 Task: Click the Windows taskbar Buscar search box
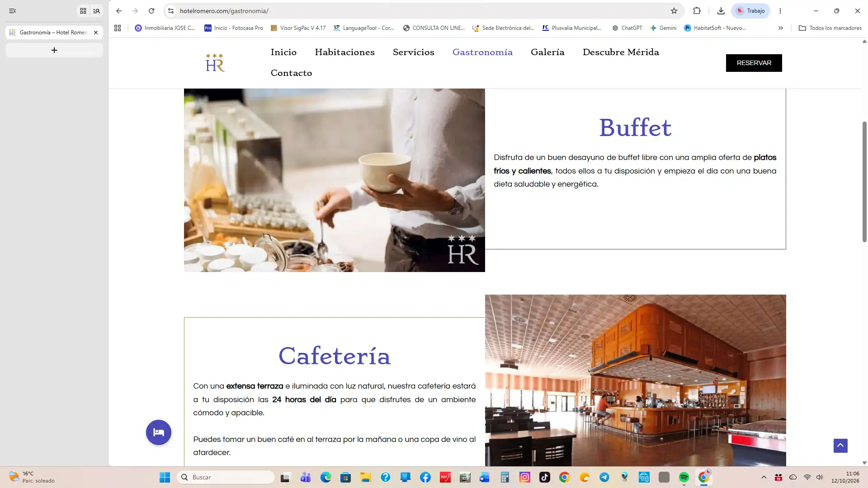click(x=226, y=477)
